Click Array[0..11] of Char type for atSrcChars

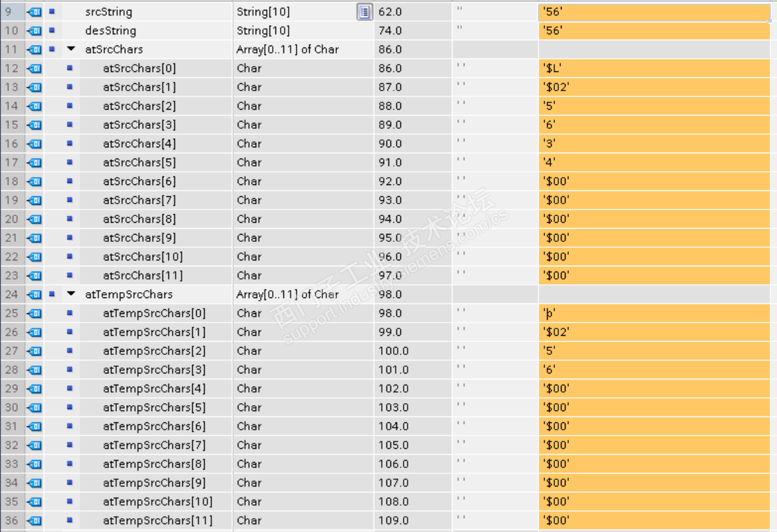coord(287,50)
